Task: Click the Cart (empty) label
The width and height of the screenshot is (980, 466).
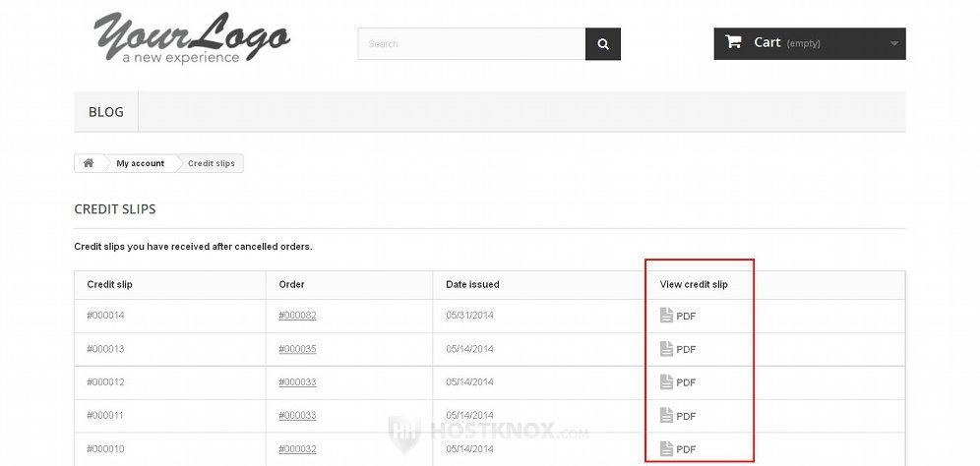Action: coord(787,42)
